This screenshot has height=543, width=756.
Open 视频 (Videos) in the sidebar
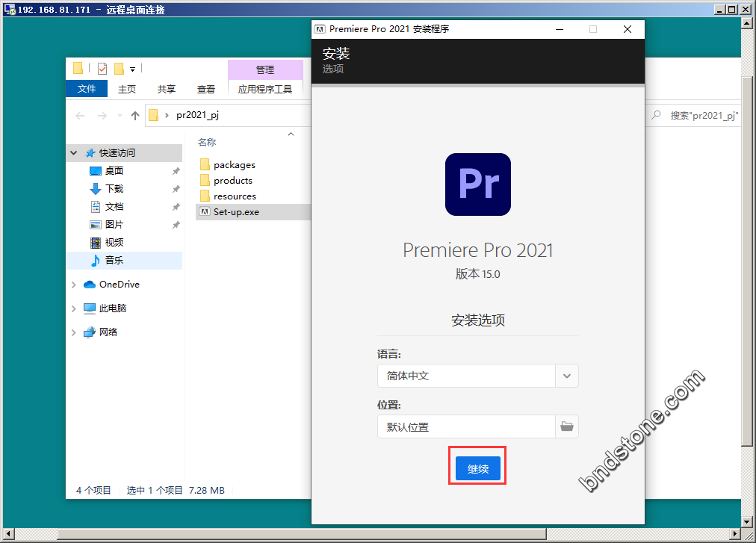pyautogui.click(x=114, y=243)
